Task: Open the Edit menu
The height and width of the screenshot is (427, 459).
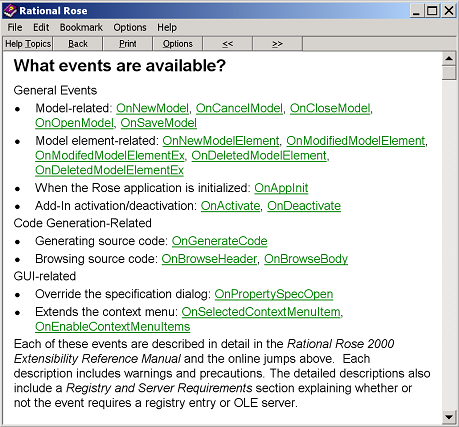Action: (41, 27)
